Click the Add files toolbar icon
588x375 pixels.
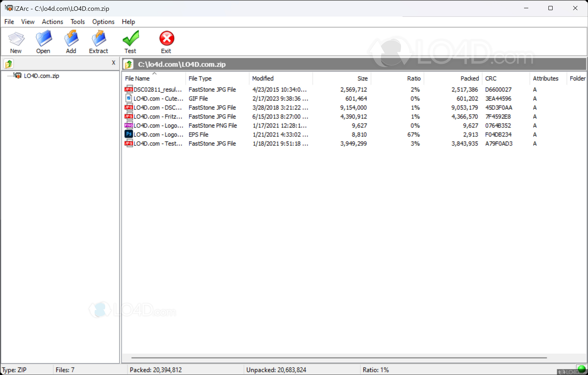point(71,39)
